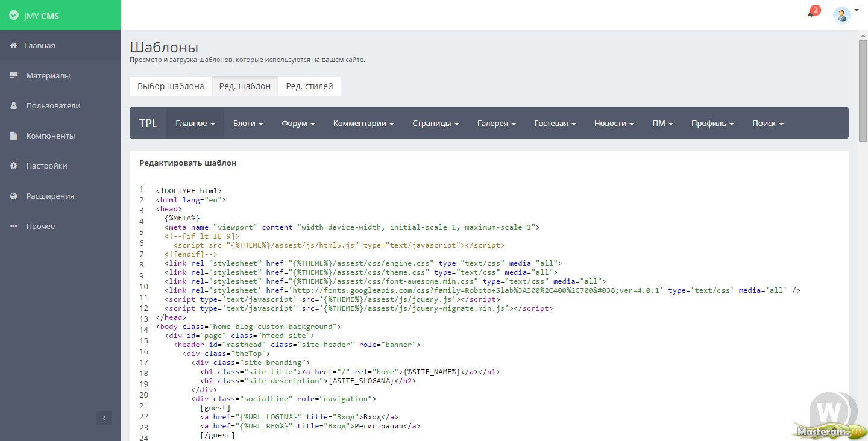The height and width of the screenshot is (441, 868).
Task: Click the body class code line
Action: [248, 327]
